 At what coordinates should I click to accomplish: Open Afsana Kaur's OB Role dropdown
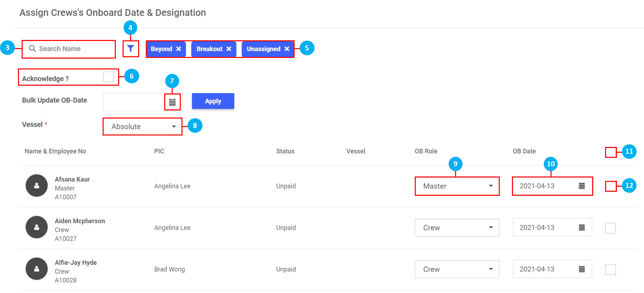457,186
